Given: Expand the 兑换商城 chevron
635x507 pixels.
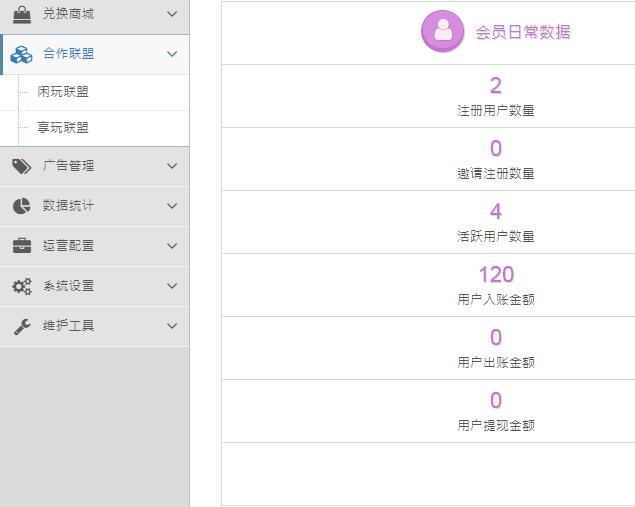Looking at the screenshot, I should [x=172, y=14].
